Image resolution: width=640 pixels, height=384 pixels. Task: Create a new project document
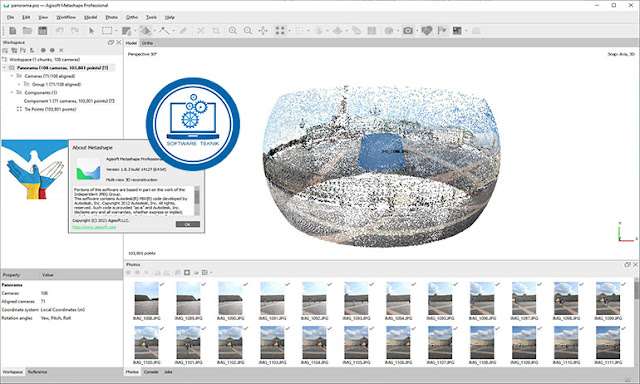[13, 31]
